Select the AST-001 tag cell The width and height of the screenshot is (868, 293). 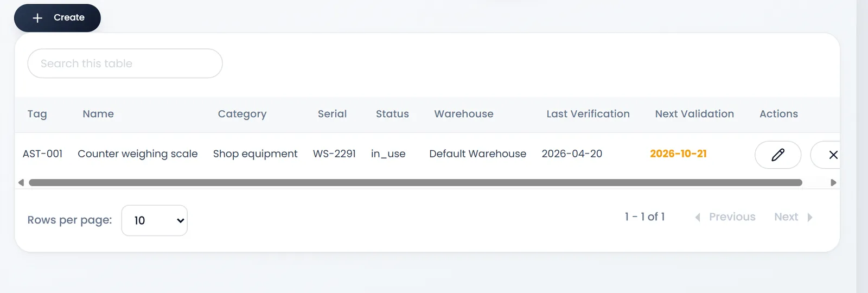pos(43,154)
